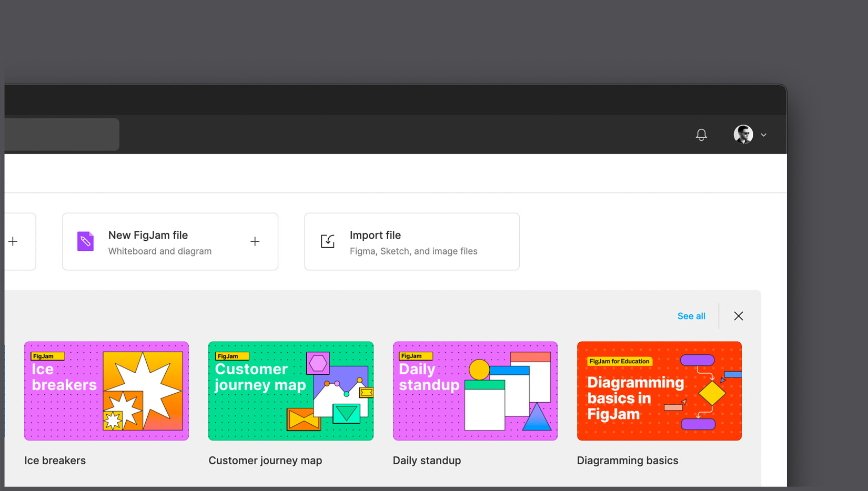Click the Diagramming basics caption text
Viewport: 868px width, 491px height.
[x=628, y=461]
